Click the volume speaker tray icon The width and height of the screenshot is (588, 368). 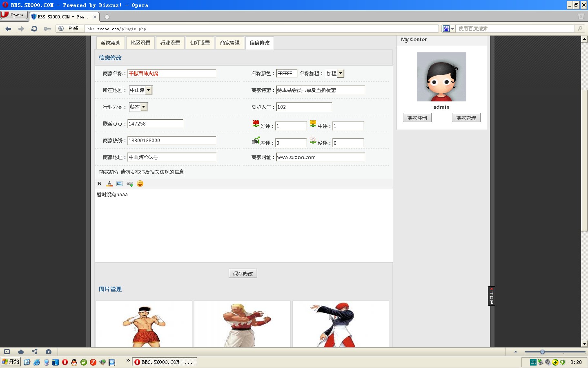(x=548, y=362)
